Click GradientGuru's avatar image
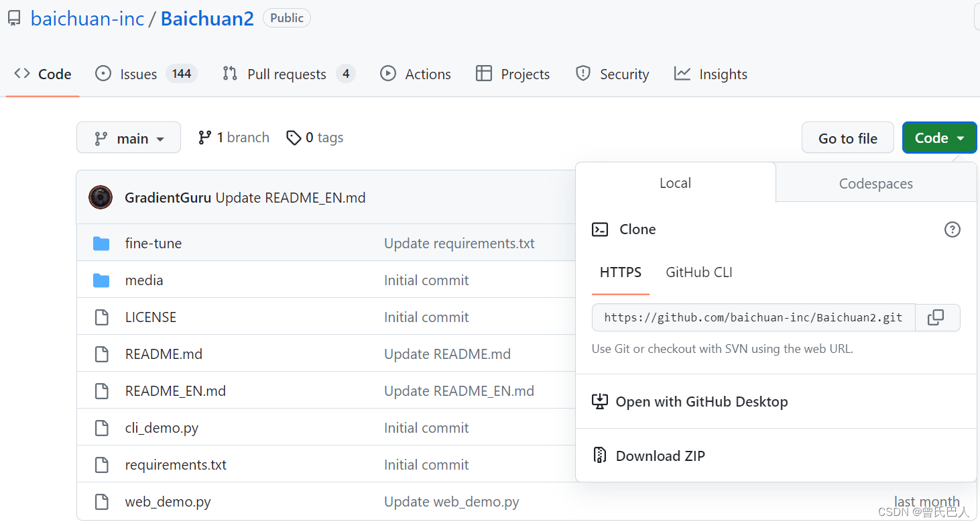 click(101, 197)
